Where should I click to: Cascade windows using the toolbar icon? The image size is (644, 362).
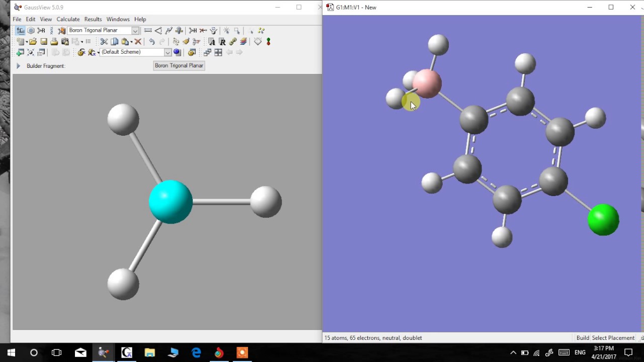(207, 52)
